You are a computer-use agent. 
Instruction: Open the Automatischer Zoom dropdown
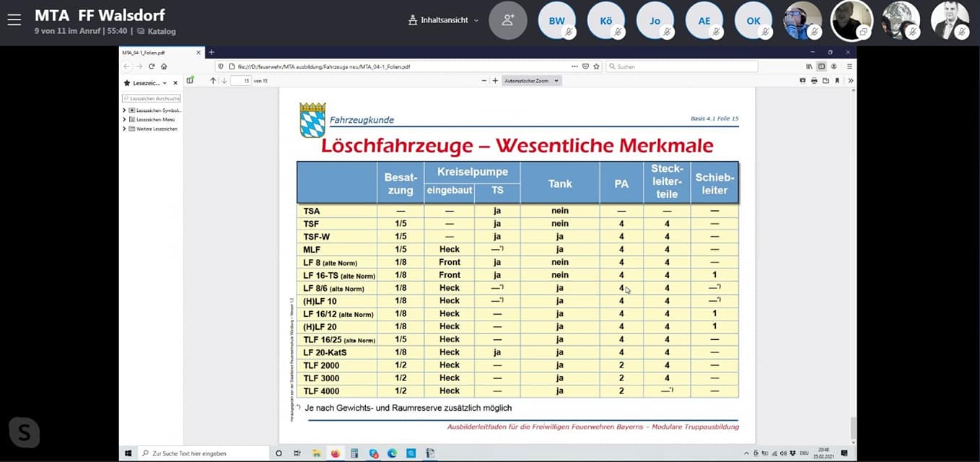pos(531,81)
